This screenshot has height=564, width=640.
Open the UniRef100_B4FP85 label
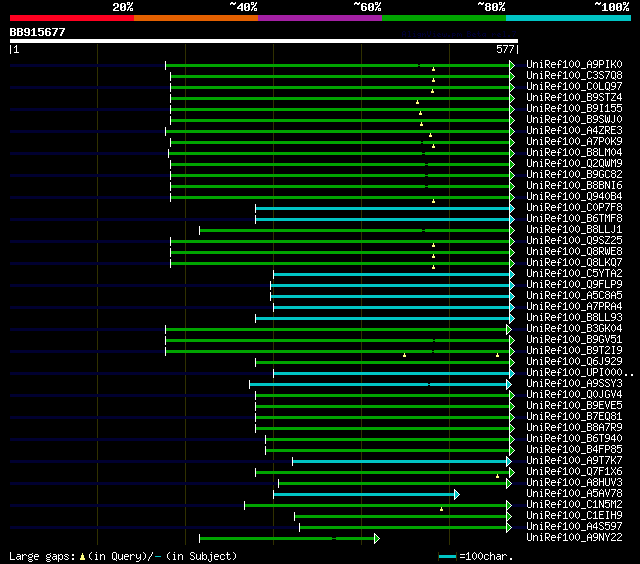pyautogui.click(x=574, y=450)
